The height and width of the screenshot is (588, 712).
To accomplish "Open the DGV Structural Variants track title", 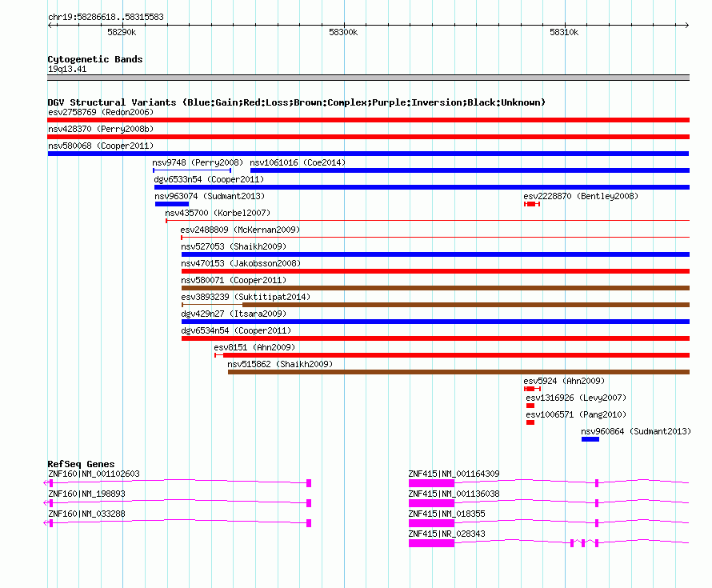I will pyautogui.click(x=297, y=102).
